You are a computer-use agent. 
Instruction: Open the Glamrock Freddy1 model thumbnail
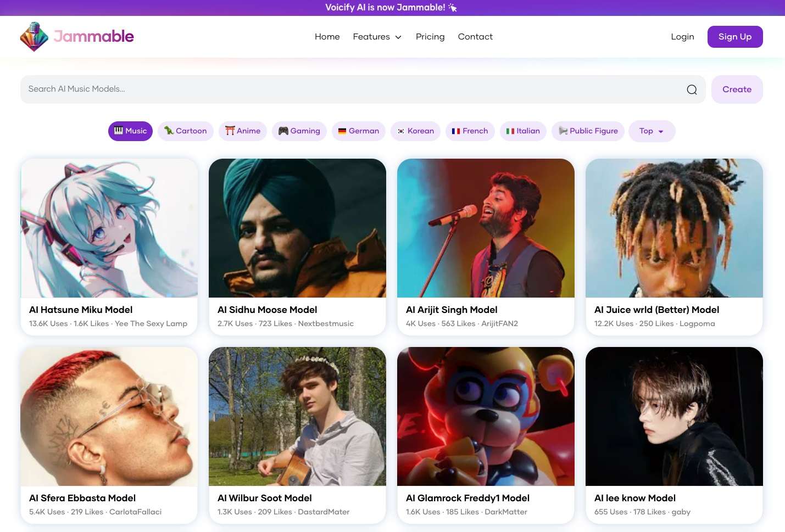point(486,416)
